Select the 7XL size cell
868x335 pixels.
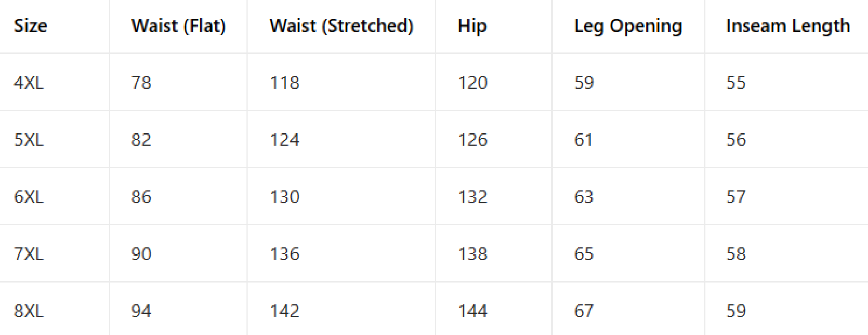(x=29, y=254)
